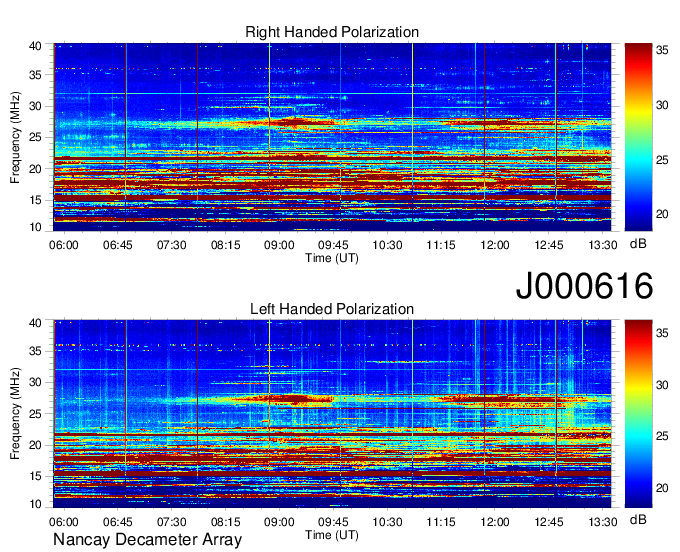This screenshot has height=552, width=680.
Task: Click the 'Frequency (MHz)' label of top plot
Action: 15,137
